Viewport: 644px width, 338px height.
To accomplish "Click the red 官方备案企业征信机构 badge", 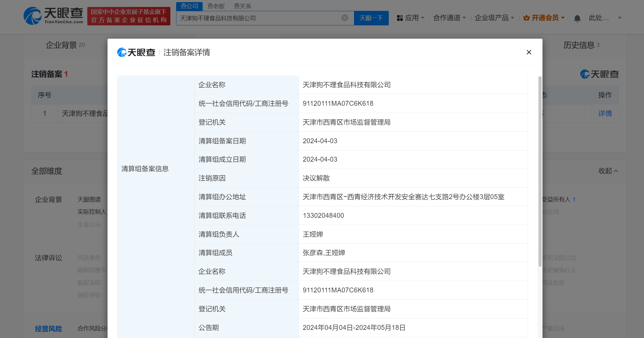I will pyautogui.click(x=128, y=16).
